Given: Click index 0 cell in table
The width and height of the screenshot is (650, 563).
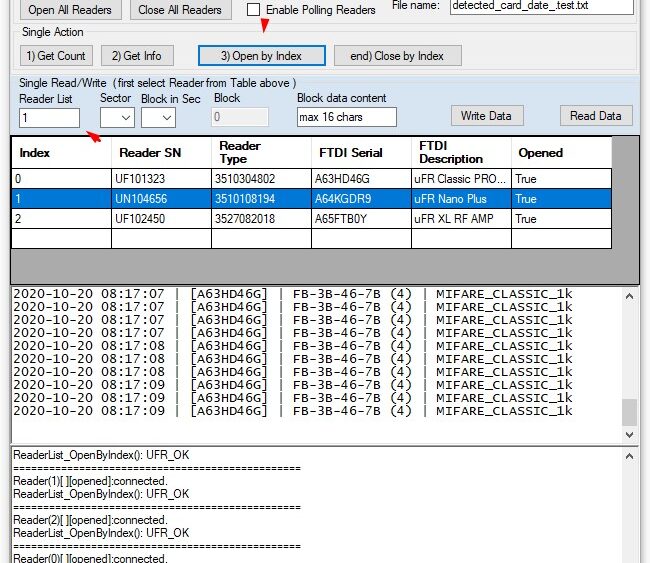Looking at the screenshot, I should (61, 179).
